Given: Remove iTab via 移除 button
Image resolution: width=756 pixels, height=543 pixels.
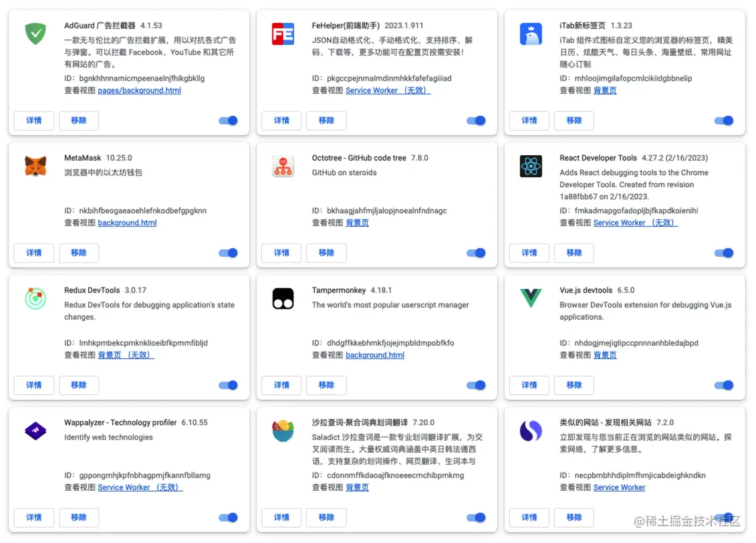Looking at the screenshot, I should tap(574, 120).
